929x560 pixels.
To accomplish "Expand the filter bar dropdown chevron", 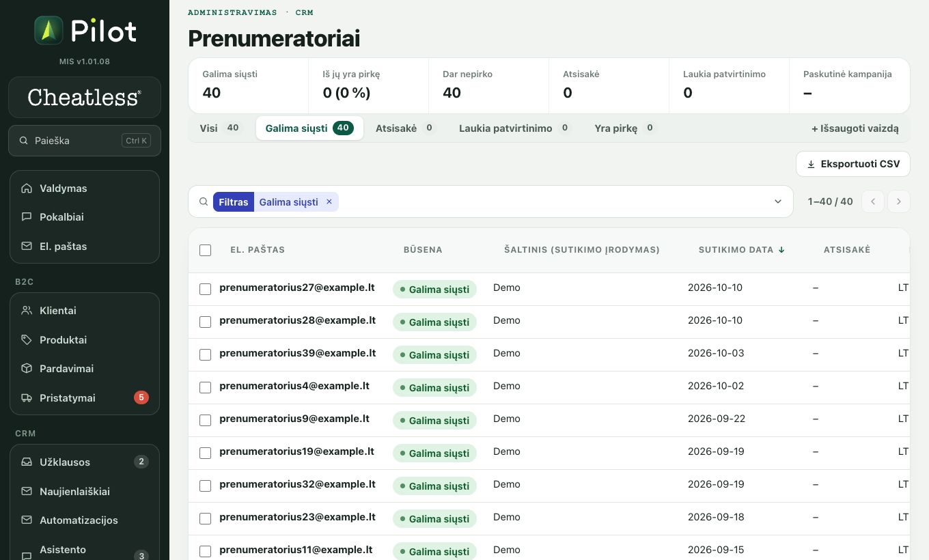I will pos(778,201).
